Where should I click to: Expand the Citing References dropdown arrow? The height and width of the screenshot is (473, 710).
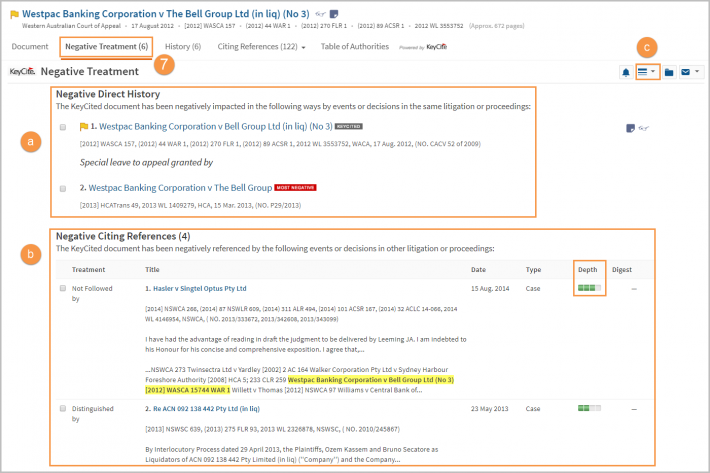click(x=303, y=48)
